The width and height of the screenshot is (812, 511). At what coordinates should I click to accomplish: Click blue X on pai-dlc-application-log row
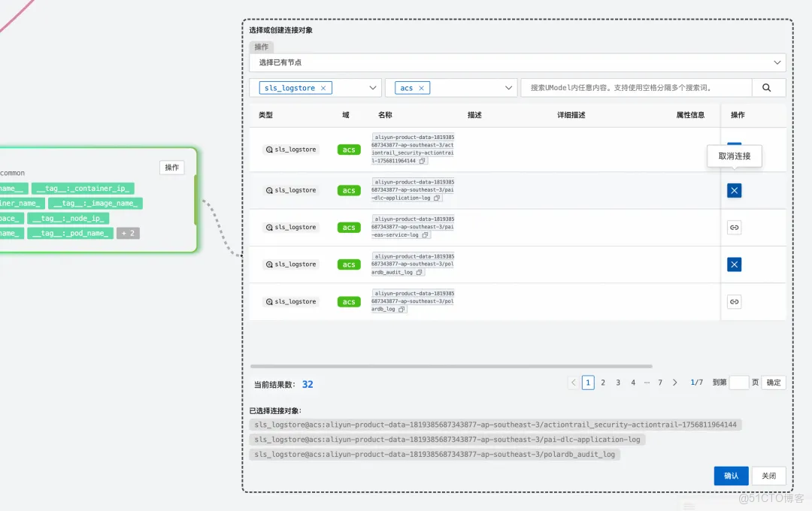point(734,190)
